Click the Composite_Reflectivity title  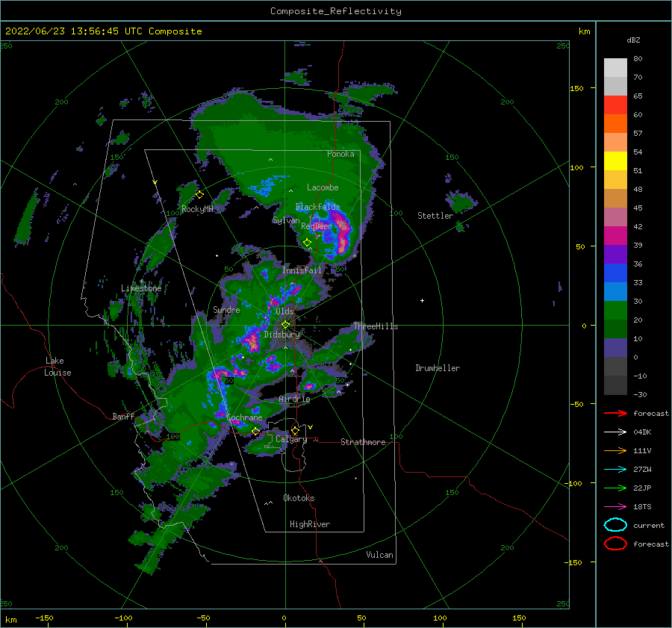(x=336, y=11)
